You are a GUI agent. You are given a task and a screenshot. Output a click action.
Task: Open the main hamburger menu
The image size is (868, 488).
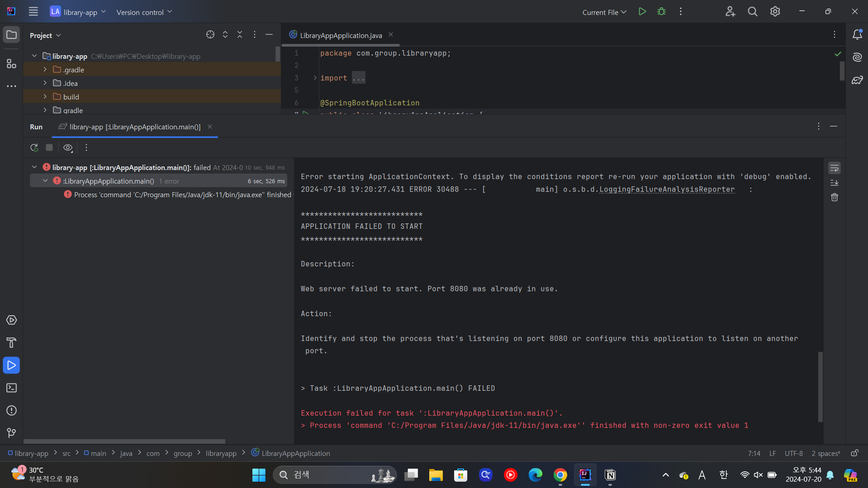(x=33, y=12)
